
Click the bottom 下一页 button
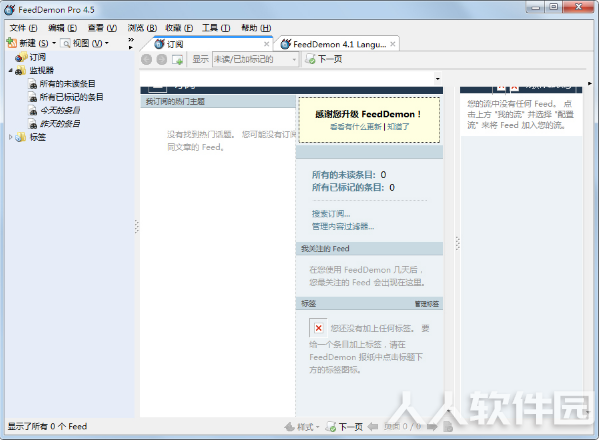pos(344,427)
